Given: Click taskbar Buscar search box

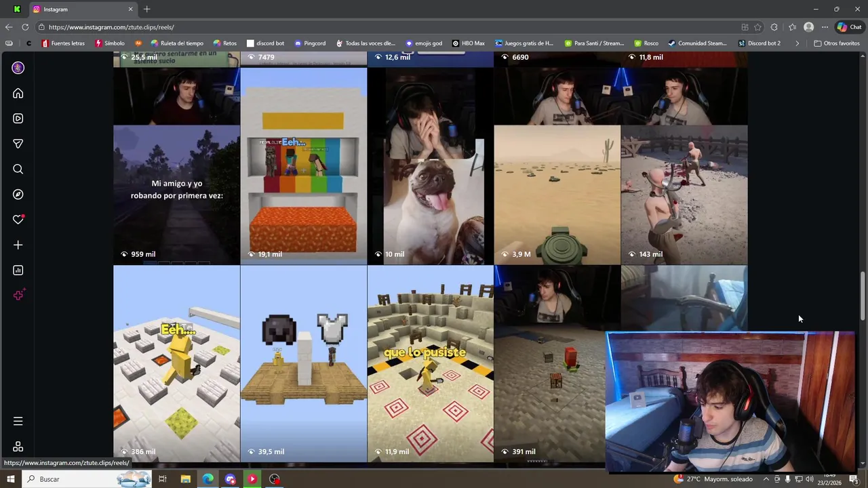Looking at the screenshot, I should tap(88, 479).
